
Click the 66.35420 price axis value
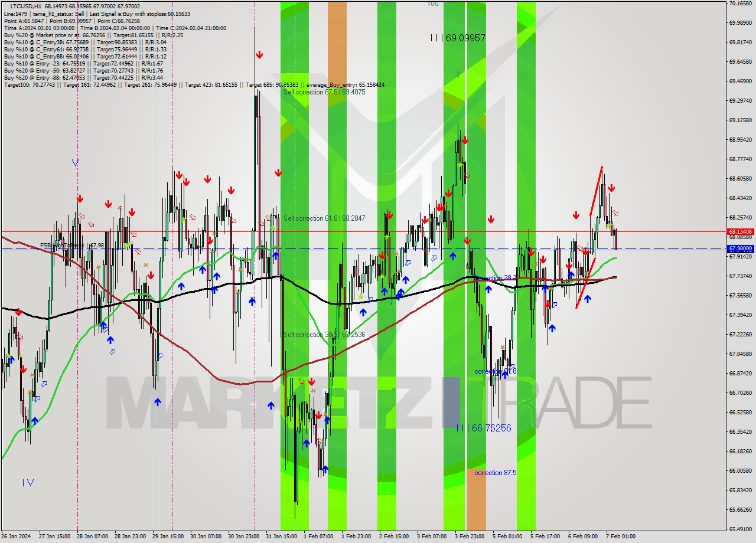coord(740,432)
